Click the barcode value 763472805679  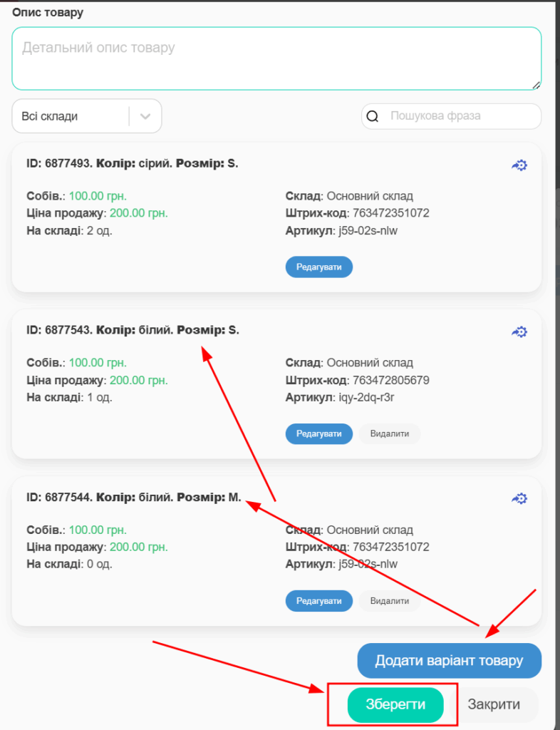(x=390, y=380)
